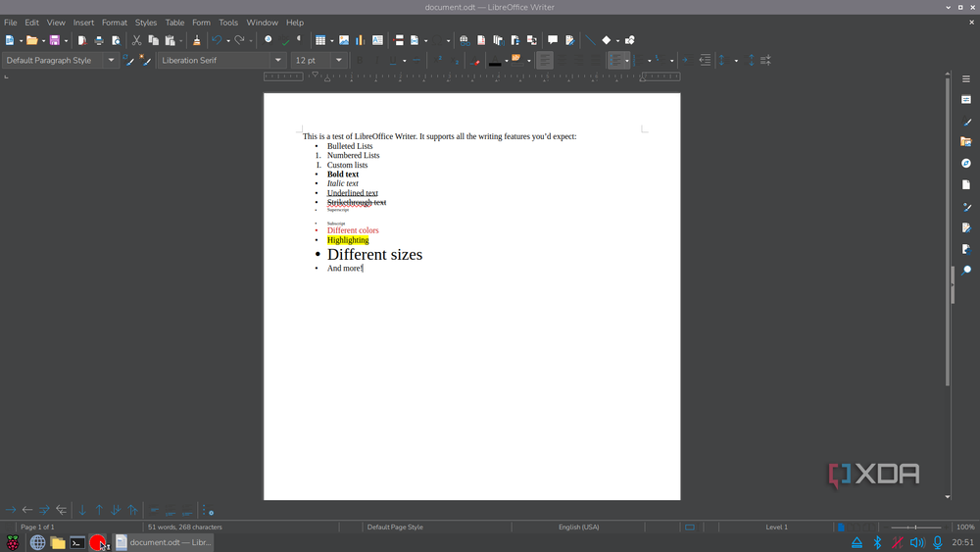Expand the Undo history dropdown arrow

(228, 40)
